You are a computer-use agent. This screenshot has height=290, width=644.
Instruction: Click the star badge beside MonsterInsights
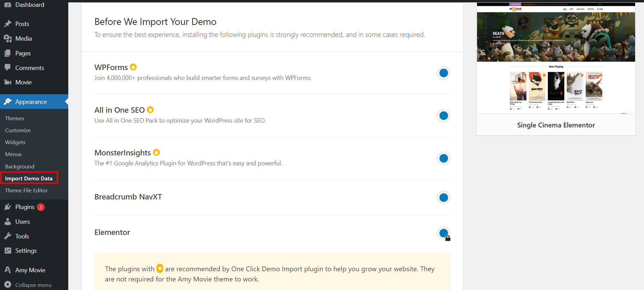[156, 152]
